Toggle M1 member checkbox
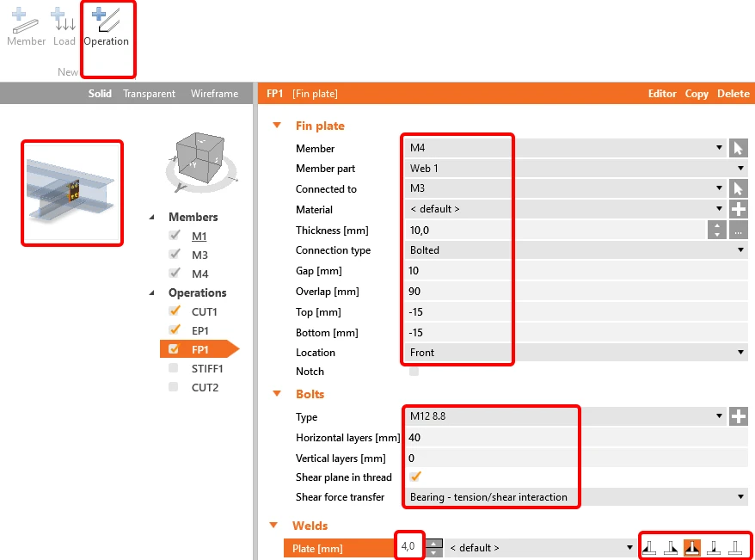The height and width of the screenshot is (560, 755). pos(175,236)
